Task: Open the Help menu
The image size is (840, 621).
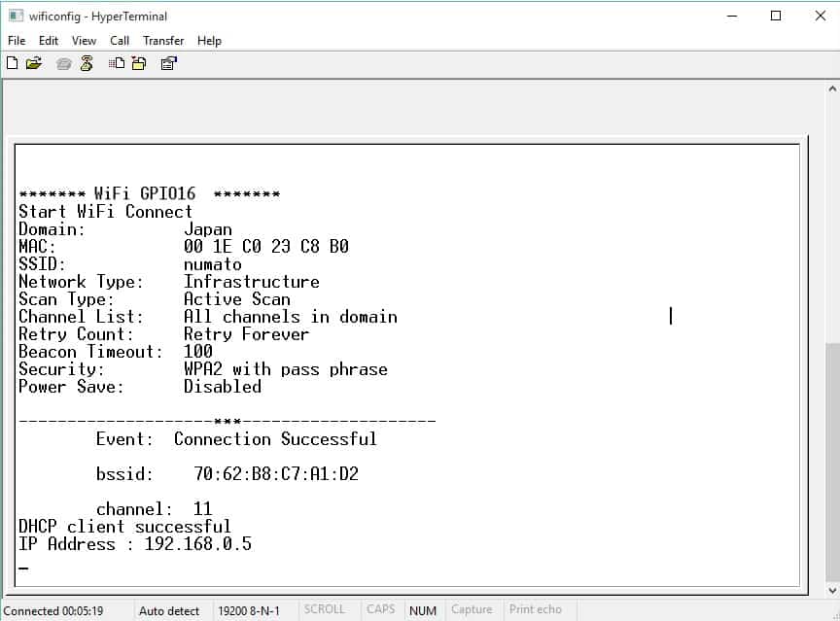Action: pos(209,41)
